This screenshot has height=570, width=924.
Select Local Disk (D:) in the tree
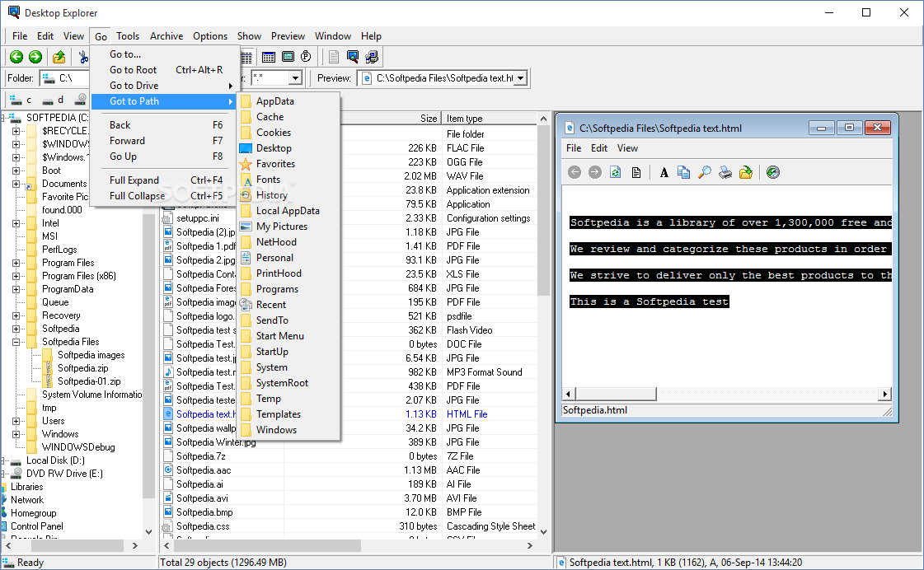[55, 460]
